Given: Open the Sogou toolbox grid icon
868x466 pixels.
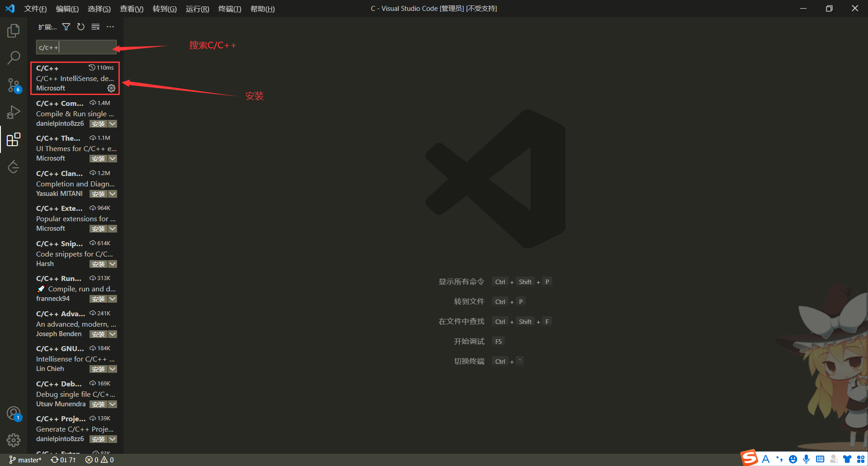Looking at the screenshot, I should coord(860,459).
